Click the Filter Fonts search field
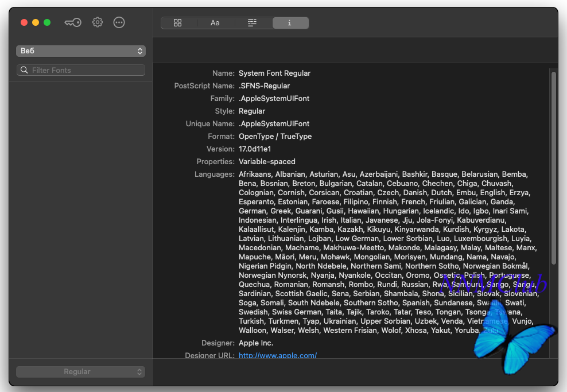Image resolution: width=567 pixels, height=392 pixels. (81, 70)
